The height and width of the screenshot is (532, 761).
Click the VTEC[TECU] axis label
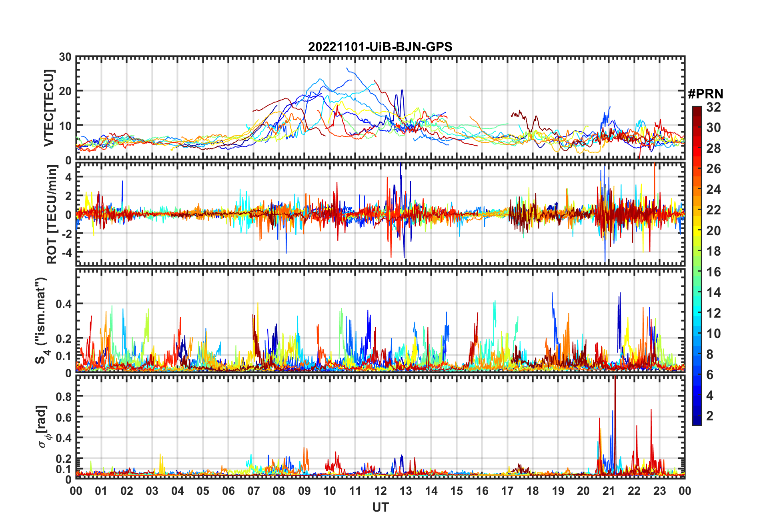coord(49,108)
